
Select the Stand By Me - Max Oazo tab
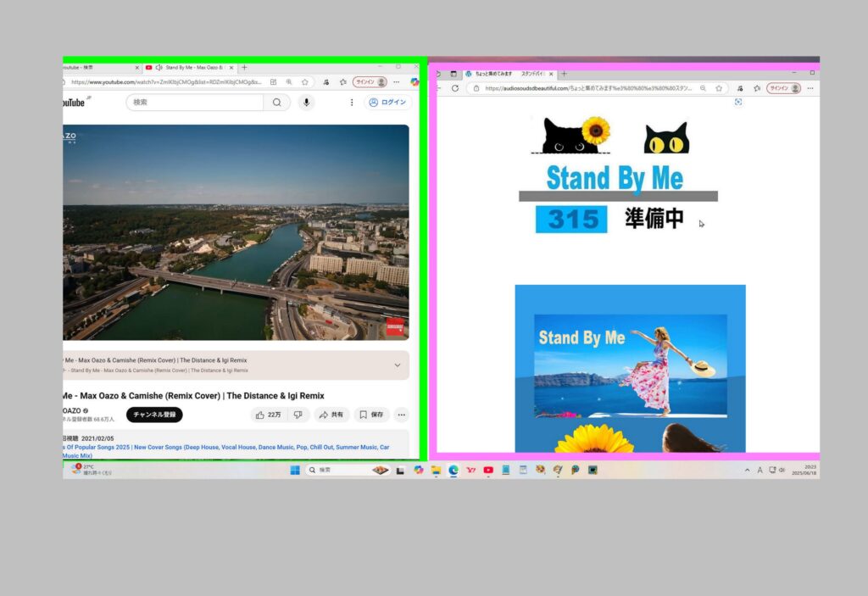188,68
